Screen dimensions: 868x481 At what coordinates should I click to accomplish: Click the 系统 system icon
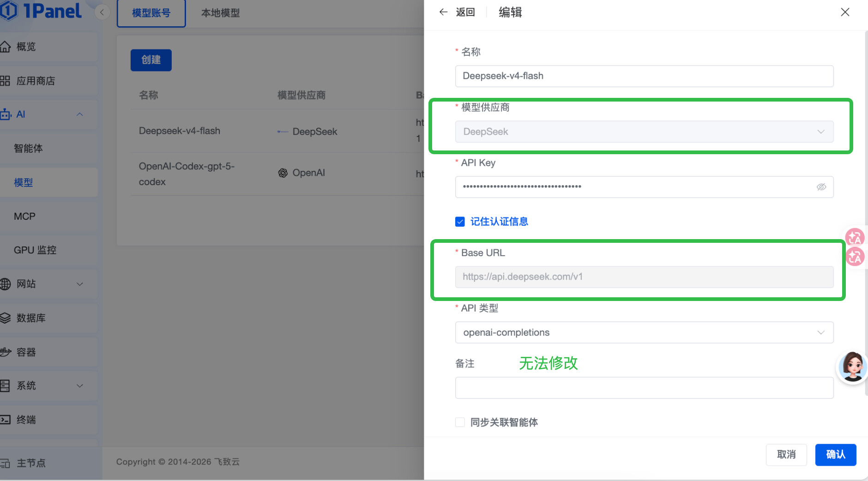(5, 385)
